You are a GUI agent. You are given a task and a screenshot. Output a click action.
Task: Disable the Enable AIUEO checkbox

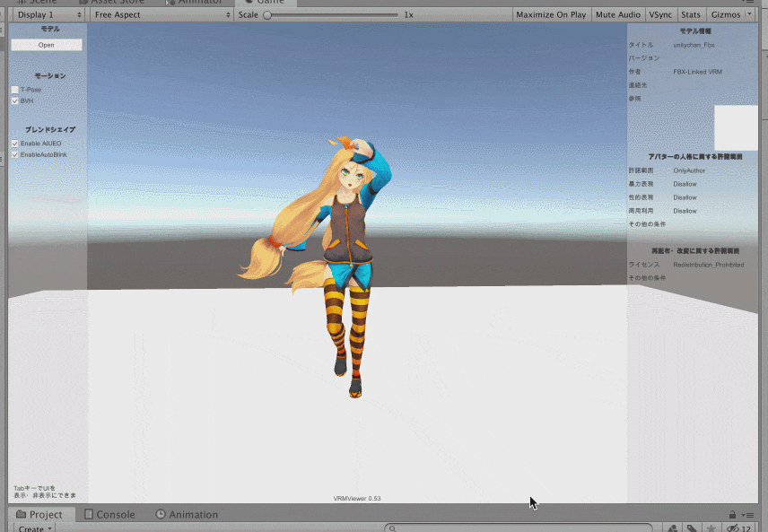click(x=14, y=144)
